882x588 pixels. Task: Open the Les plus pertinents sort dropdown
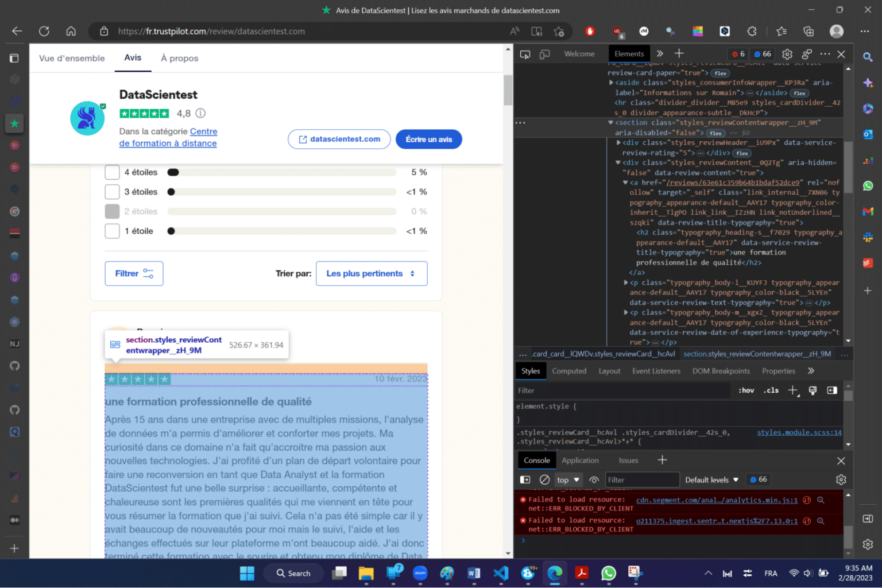pyautogui.click(x=372, y=273)
